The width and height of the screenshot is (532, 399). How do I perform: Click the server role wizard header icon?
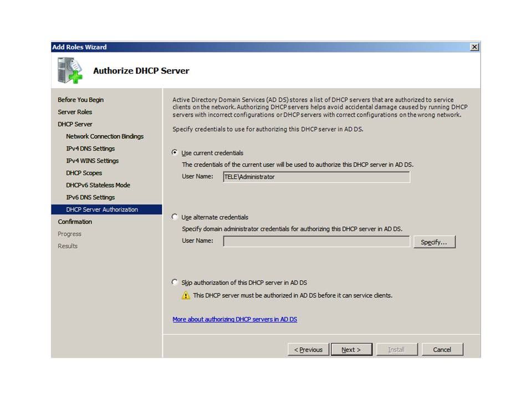pyautogui.click(x=70, y=70)
